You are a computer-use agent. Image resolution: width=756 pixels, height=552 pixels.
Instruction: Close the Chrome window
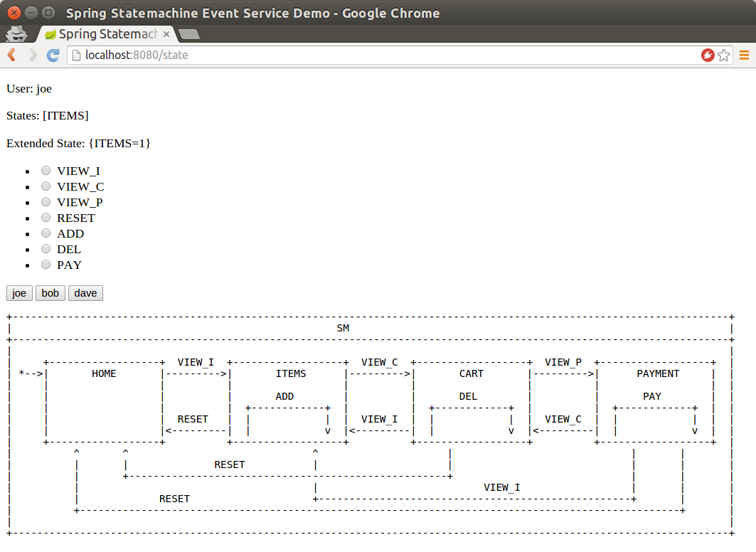coord(14,13)
